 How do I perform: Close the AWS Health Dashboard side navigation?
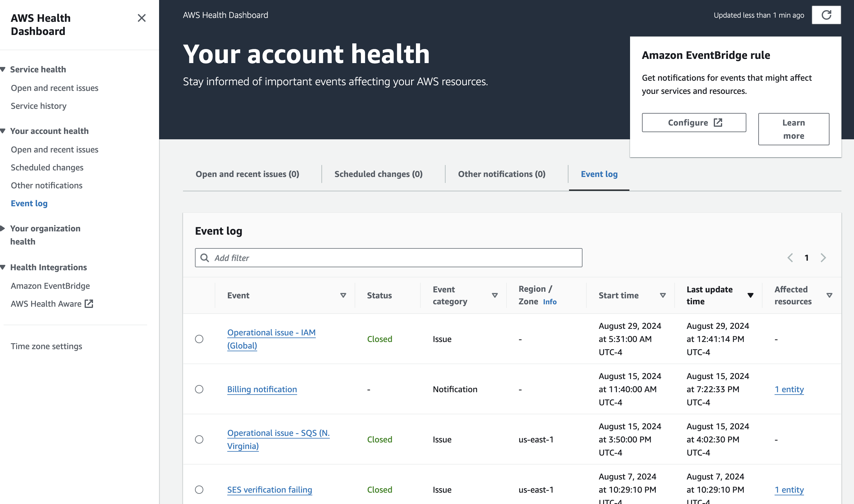click(142, 18)
